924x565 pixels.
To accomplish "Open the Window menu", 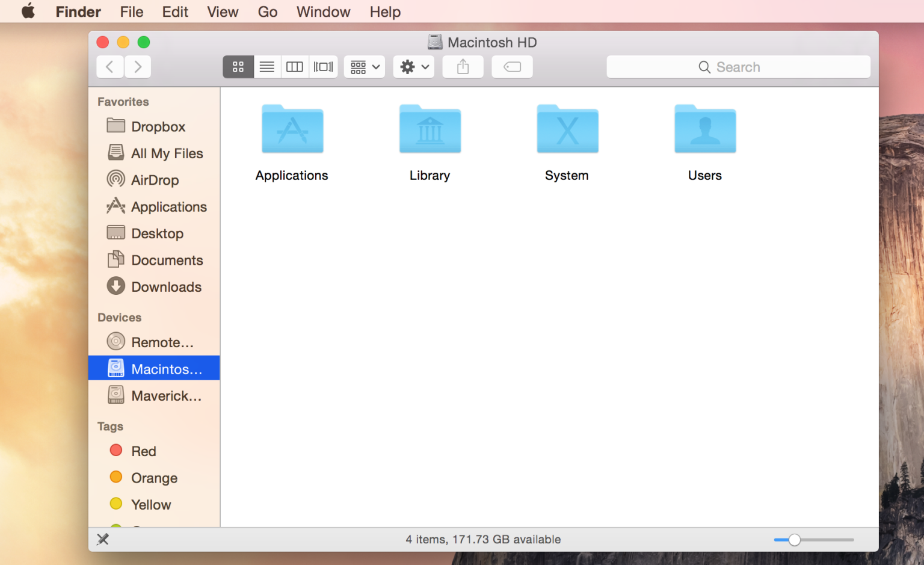I will click(x=323, y=11).
